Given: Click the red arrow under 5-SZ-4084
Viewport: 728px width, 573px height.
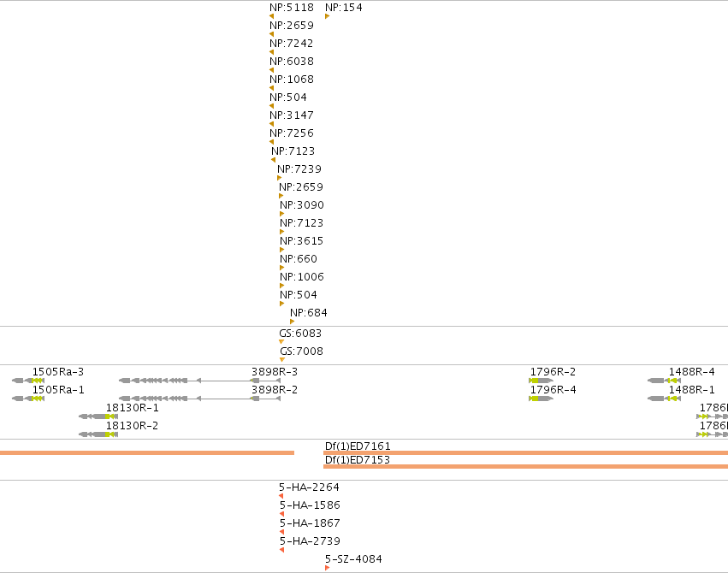Looking at the screenshot, I should (x=328, y=568).
